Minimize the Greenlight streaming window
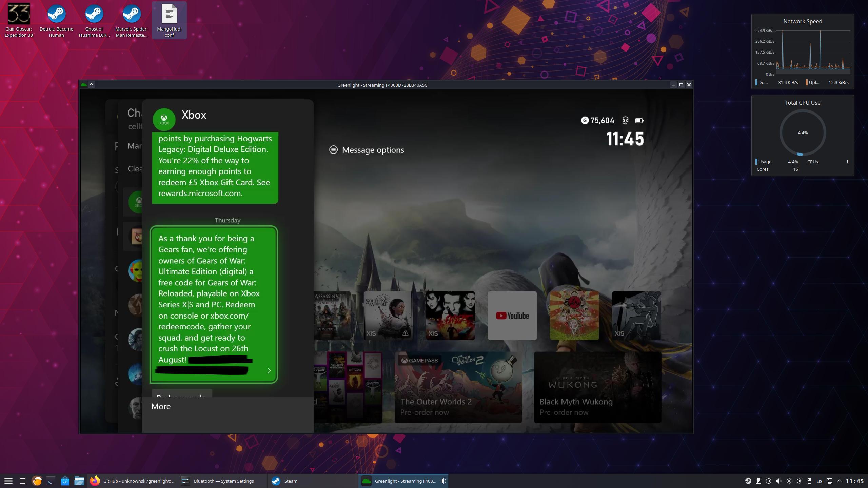868x488 pixels. point(673,85)
